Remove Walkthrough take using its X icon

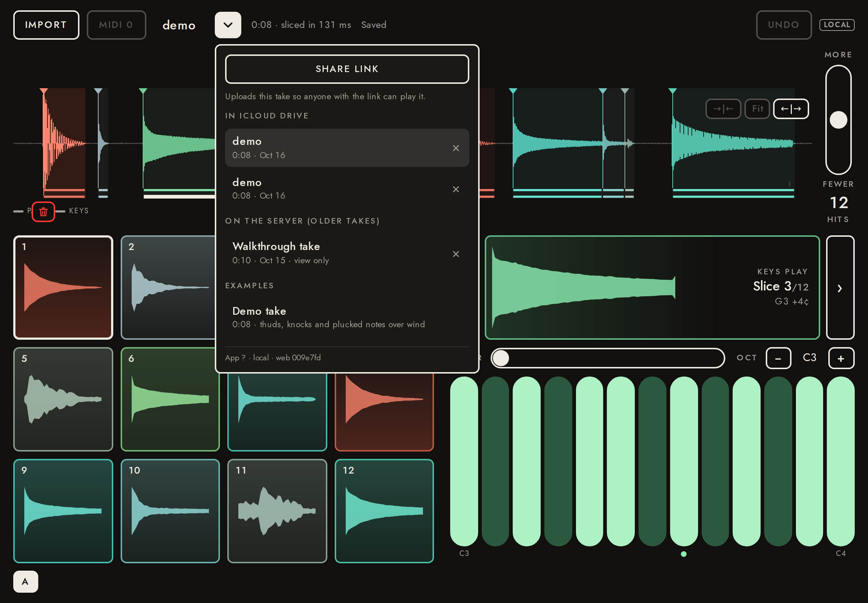(x=456, y=254)
